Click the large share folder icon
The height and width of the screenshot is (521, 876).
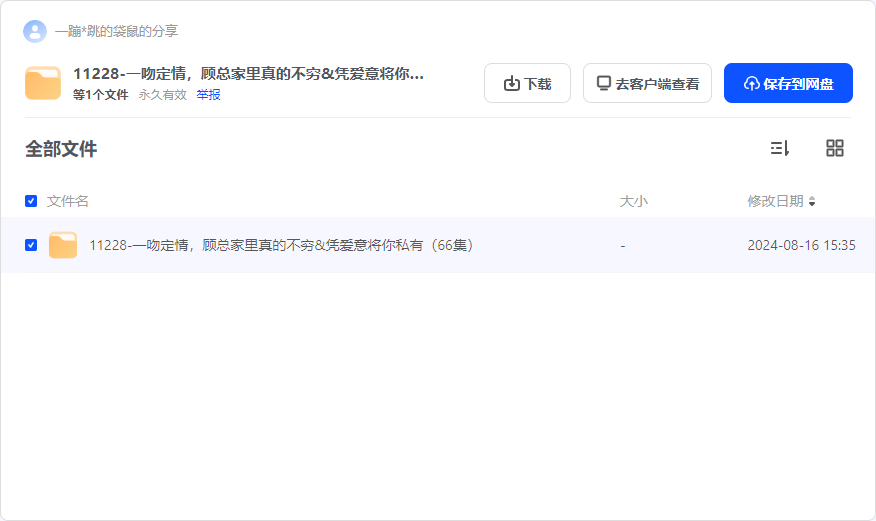tap(43, 83)
